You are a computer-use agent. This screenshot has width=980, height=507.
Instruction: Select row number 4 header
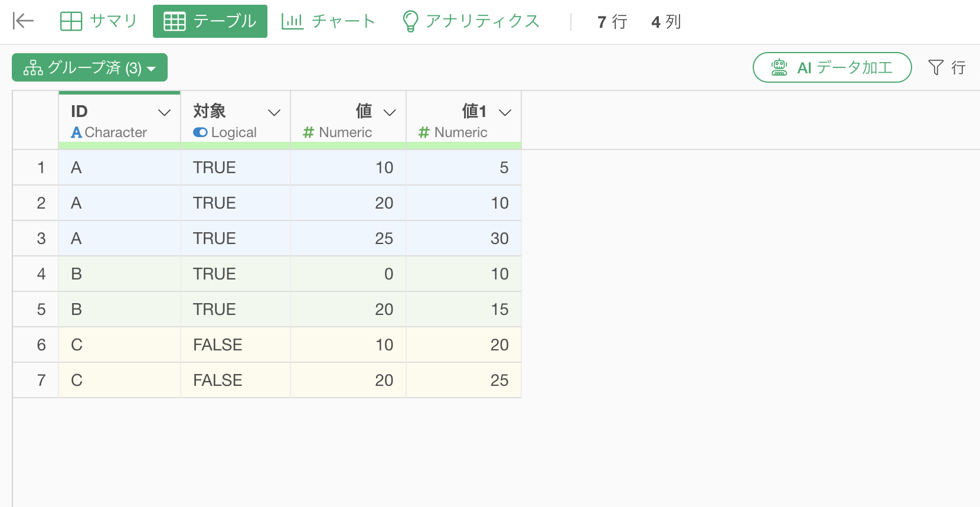(x=41, y=274)
